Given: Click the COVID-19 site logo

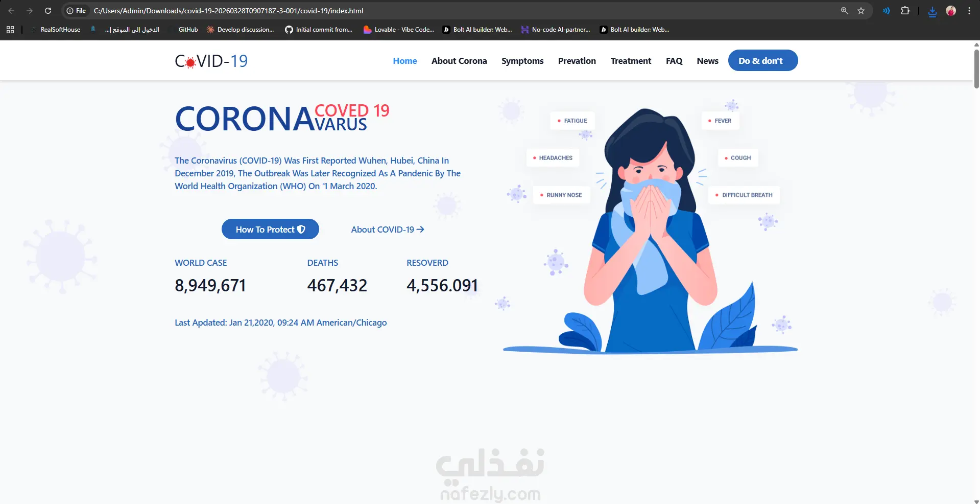Looking at the screenshot, I should [x=211, y=61].
